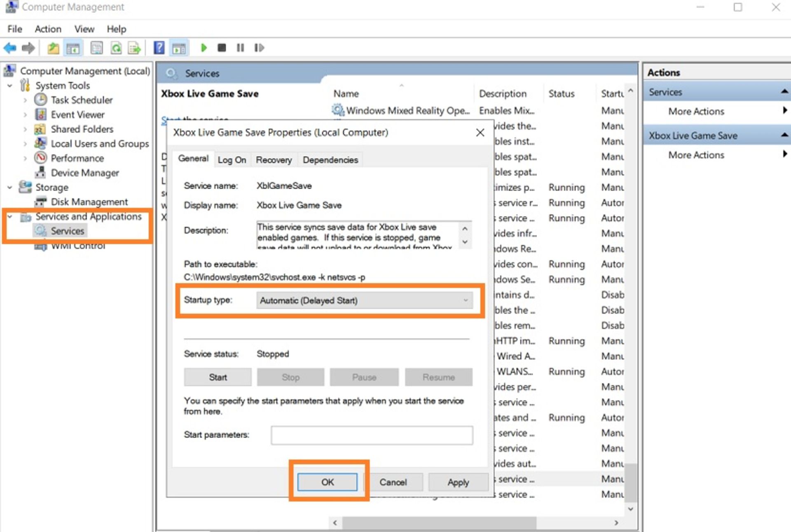
Task: Select Services node in the tree
Action: 68,231
